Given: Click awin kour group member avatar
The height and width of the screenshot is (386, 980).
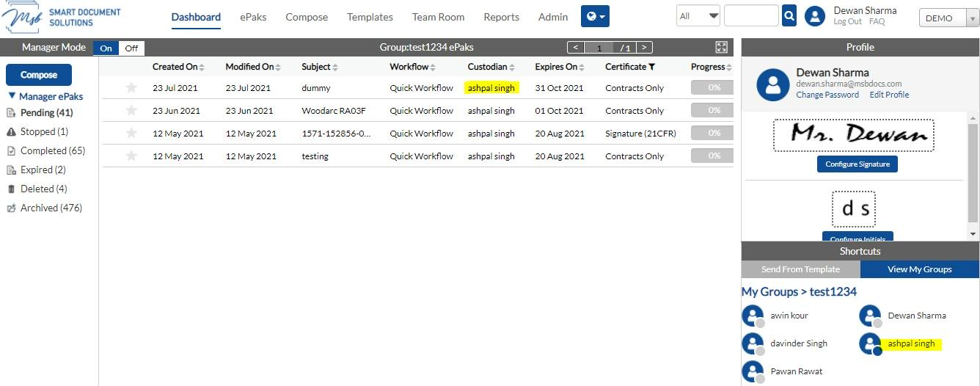Looking at the screenshot, I should [753, 316].
